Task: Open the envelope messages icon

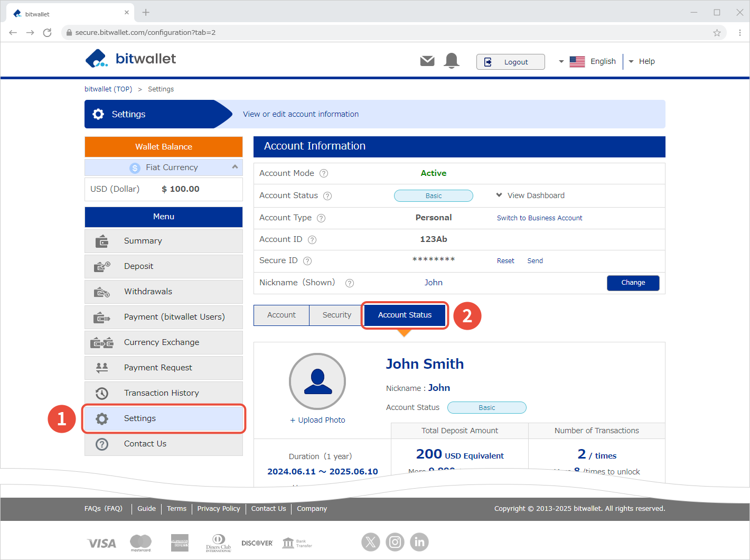Action: coord(427,61)
